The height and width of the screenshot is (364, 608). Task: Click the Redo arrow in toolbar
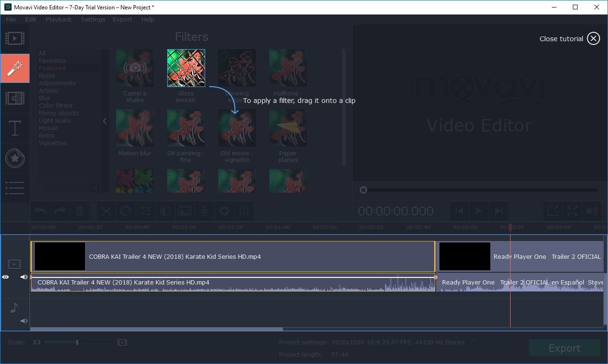[x=60, y=211]
